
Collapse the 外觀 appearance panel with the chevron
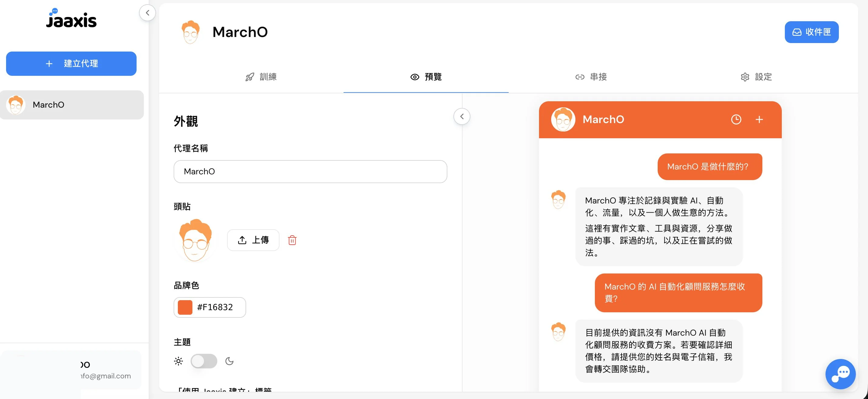[462, 116]
